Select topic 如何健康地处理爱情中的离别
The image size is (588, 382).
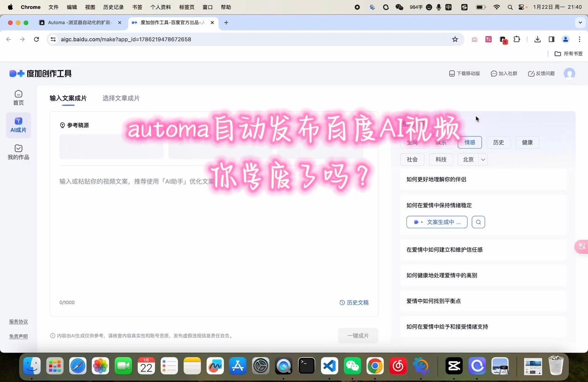[483, 276]
